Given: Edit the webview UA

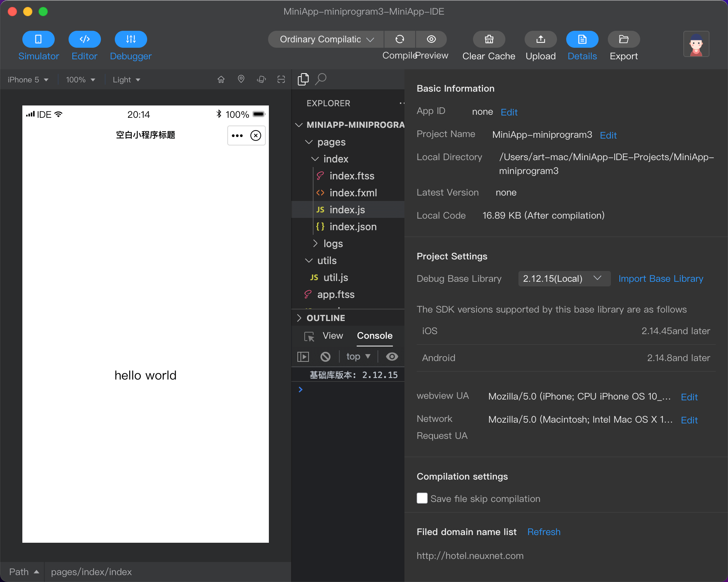Looking at the screenshot, I should pyautogui.click(x=689, y=397).
